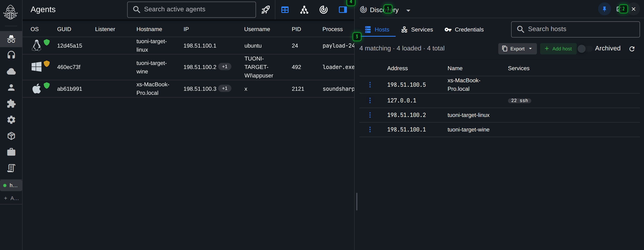Open the cloud sidebar icon
This screenshot has height=250, width=644.
(x=11, y=72)
